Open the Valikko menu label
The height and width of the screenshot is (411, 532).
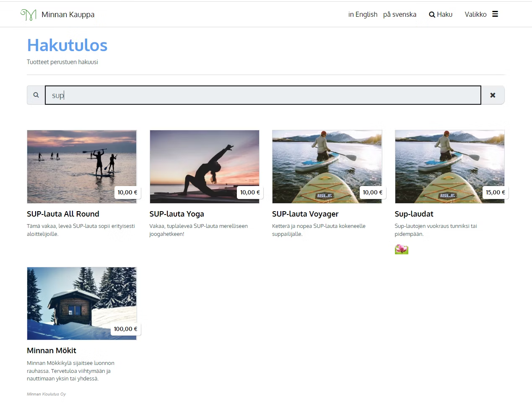(x=475, y=14)
